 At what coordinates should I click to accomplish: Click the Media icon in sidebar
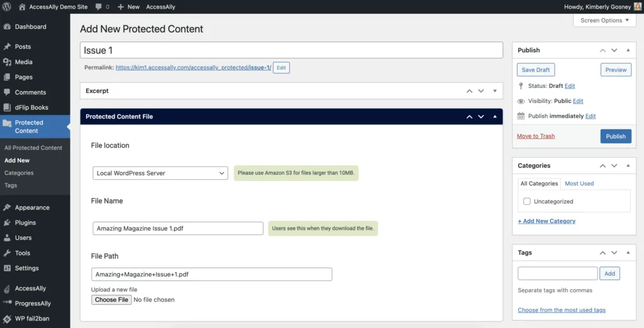7,62
